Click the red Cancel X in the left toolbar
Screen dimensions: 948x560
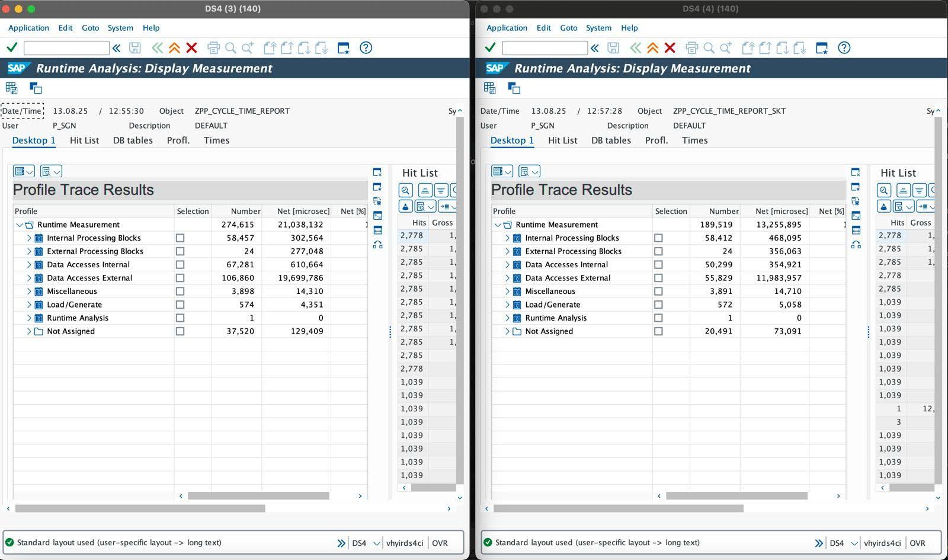[191, 48]
